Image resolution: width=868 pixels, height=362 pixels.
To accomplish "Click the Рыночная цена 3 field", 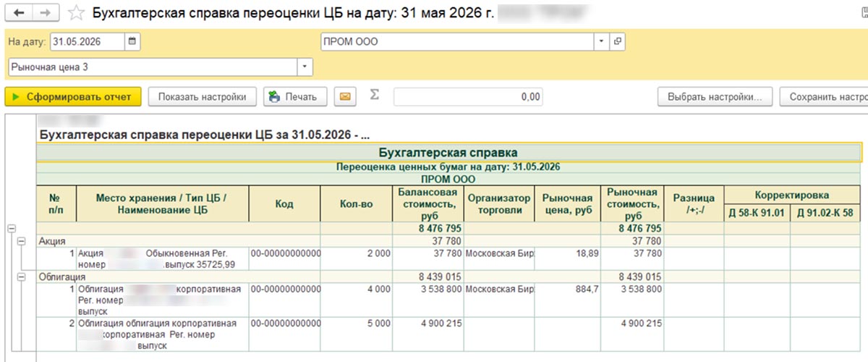I will (153, 67).
